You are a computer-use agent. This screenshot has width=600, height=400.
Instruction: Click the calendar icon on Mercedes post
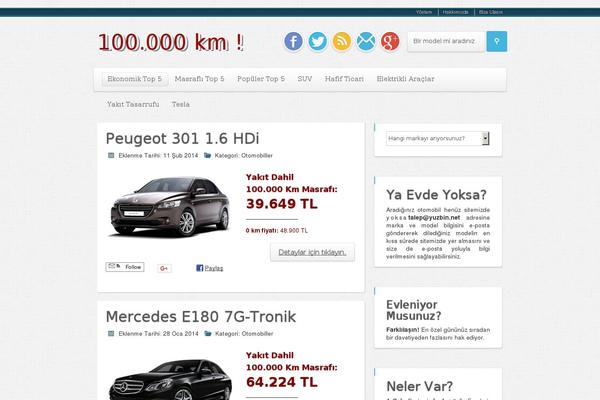click(111, 334)
